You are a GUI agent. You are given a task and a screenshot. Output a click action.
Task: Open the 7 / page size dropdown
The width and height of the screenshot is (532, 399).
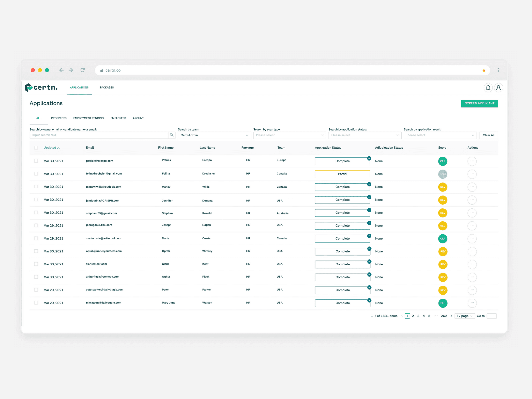pos(464,316)
